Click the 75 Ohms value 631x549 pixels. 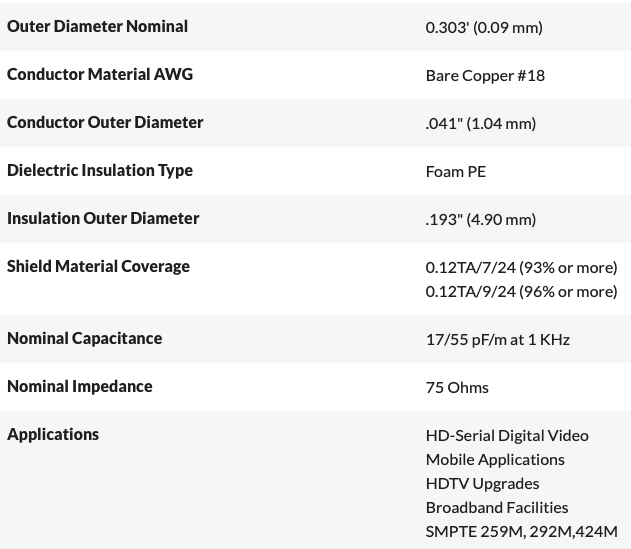(x=457, y=387)
